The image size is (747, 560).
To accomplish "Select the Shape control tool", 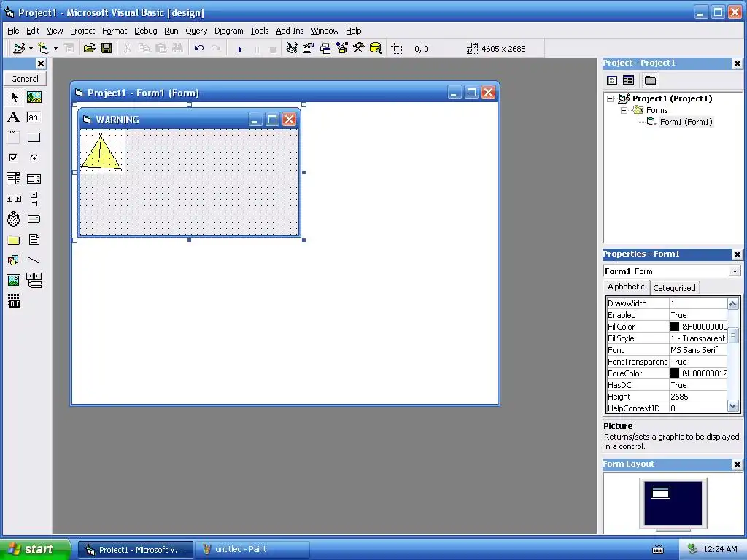I will pyautogui.click(x=14, y=260).
